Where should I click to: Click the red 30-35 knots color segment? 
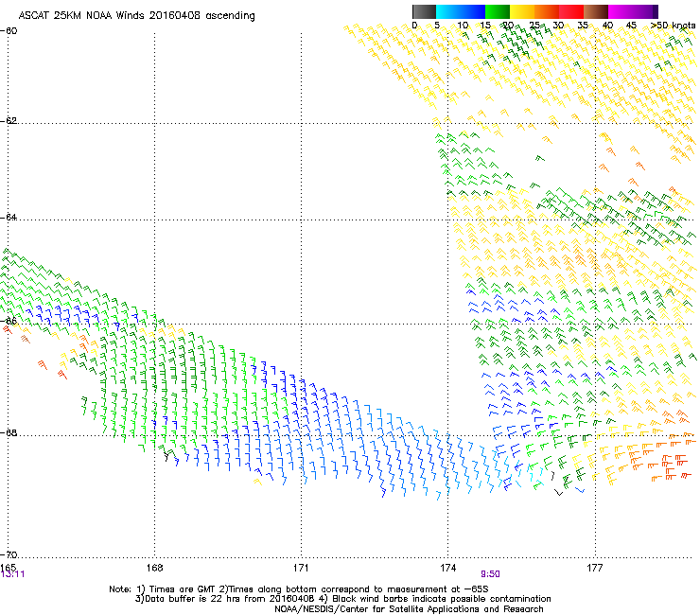(571, 11)
